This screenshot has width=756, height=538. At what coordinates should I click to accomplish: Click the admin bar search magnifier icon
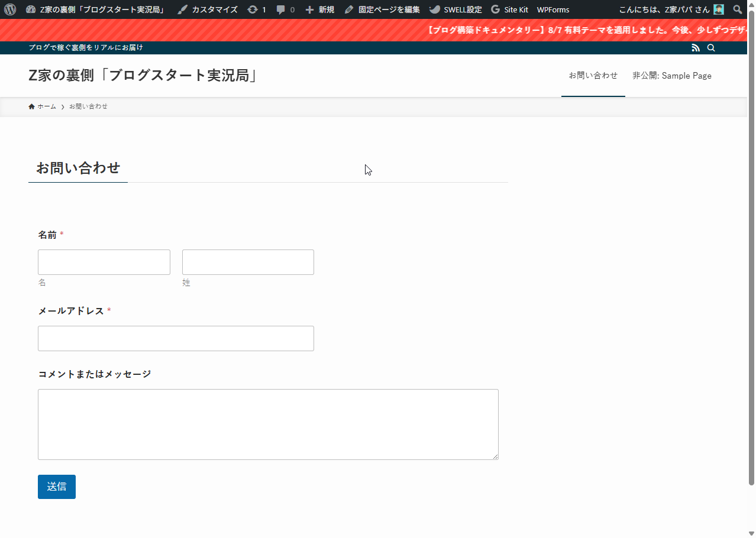point(737,9)
